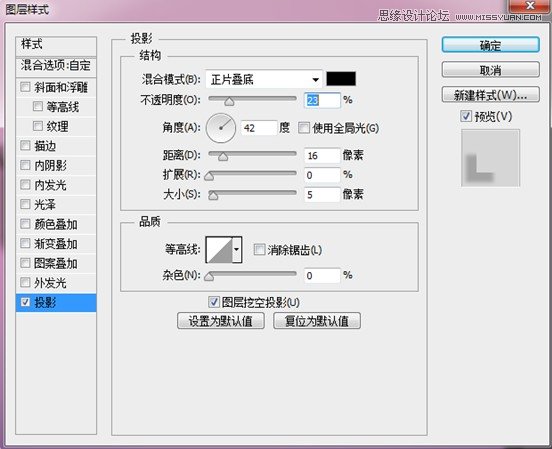The width and height of the screenshot is (552, 449).
Task: Click the 杂色 value field 0
Action: point(322,275)
